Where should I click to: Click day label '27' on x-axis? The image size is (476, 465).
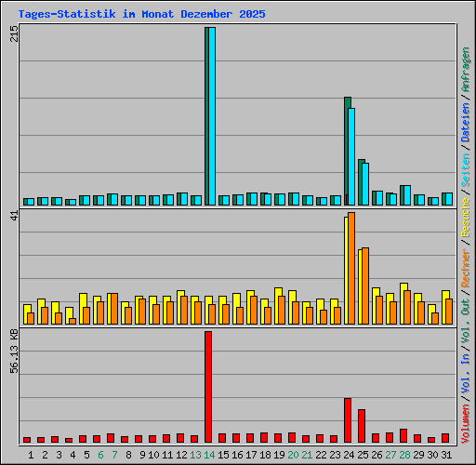(390, 455)
